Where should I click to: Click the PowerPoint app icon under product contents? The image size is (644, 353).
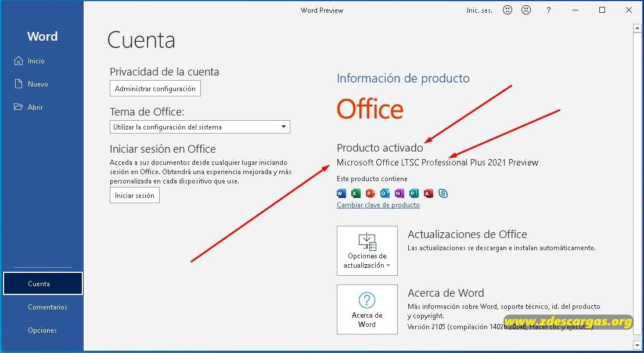click(x=370, y=193)
